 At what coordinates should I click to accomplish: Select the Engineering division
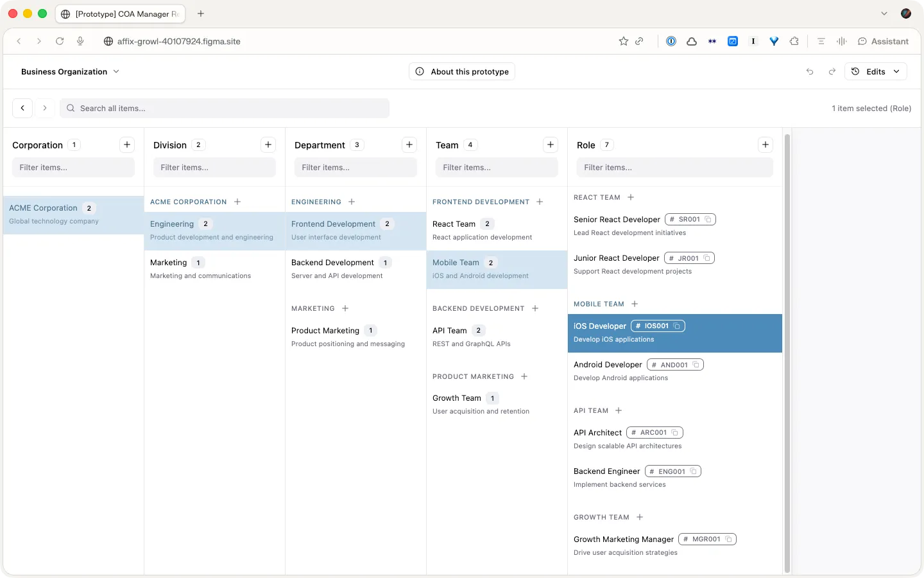click(214, 231)
